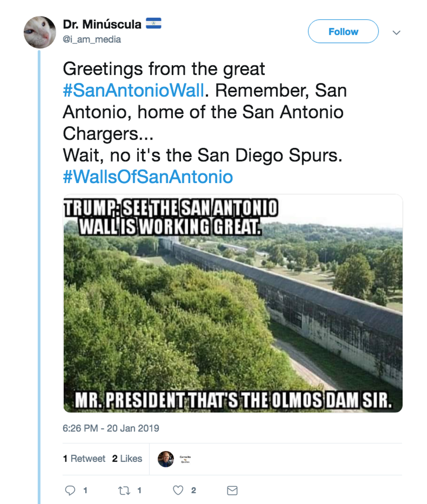
Task: View the list of 1 Retweet
Action: (84, 458)
